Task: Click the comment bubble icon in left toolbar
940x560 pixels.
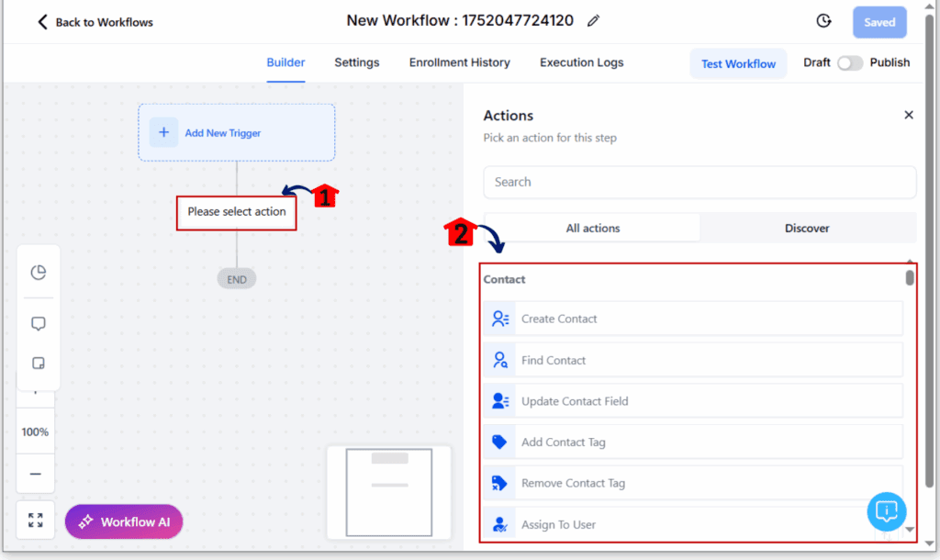Action: click(39, 324)
